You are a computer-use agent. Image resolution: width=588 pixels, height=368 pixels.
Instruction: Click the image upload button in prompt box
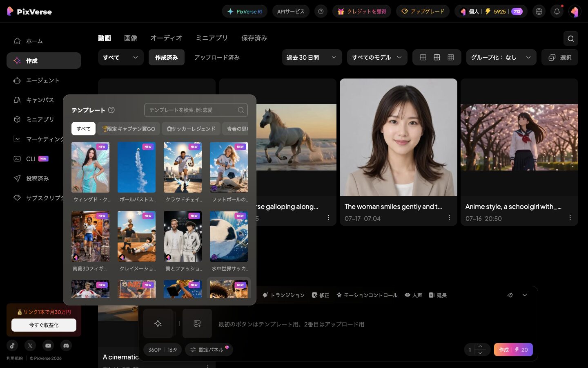(197, 323)
